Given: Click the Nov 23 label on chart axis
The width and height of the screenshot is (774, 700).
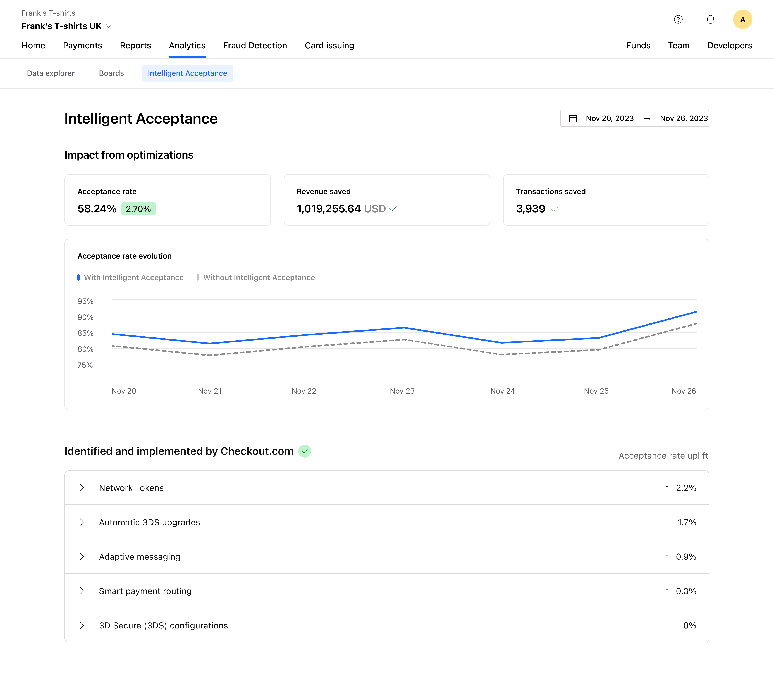Looking at the screenshot, I should coord(402,391).
